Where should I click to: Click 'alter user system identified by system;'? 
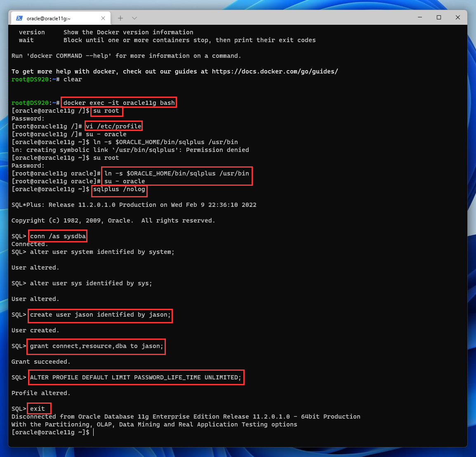coord(102,252)
